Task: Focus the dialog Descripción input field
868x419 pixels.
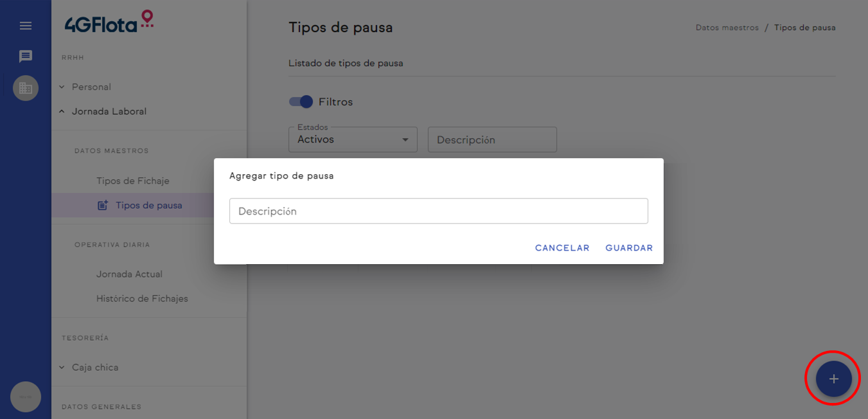Action: (x=438, y=211)
